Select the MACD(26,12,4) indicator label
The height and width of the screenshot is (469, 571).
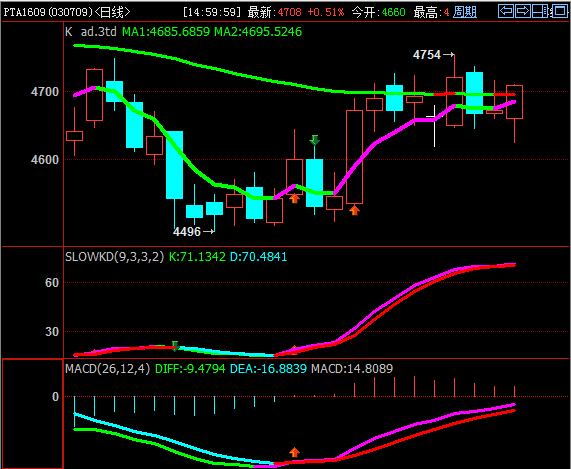(x=107, y=368)
